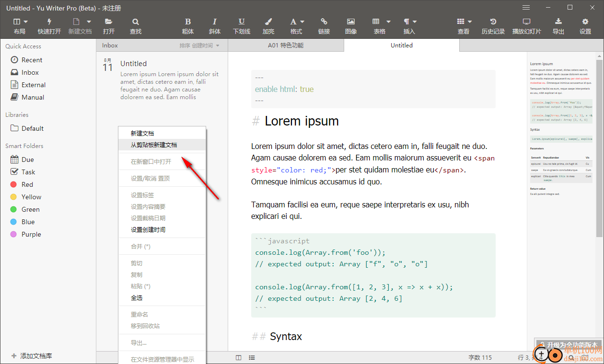Click the 打开 folder icon in toolbar
This screenshot has height=364, width=604.
(109, 22)
